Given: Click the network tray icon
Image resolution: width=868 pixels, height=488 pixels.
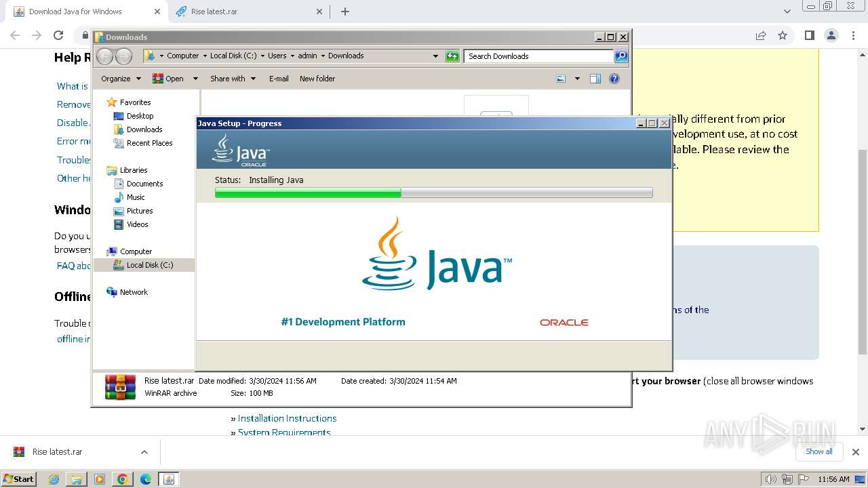Looking at the screenshot, I should (787, 479).
